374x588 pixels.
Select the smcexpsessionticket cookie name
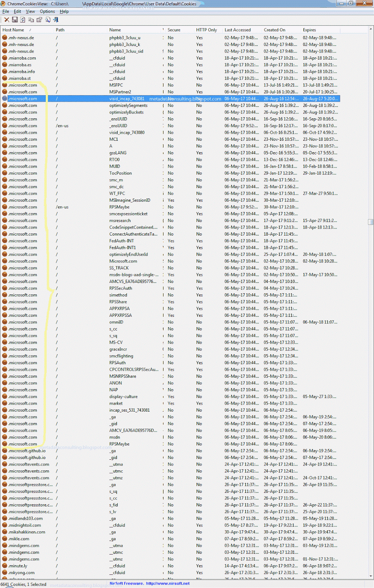pyautogui.click(x=128, y=214)
